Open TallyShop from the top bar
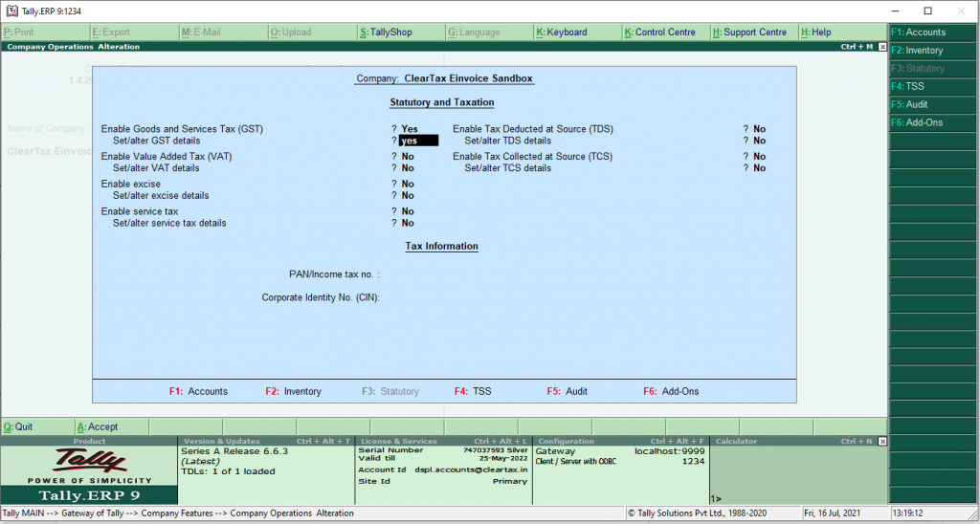Screen dimensions: 980x524 (400, 32)
